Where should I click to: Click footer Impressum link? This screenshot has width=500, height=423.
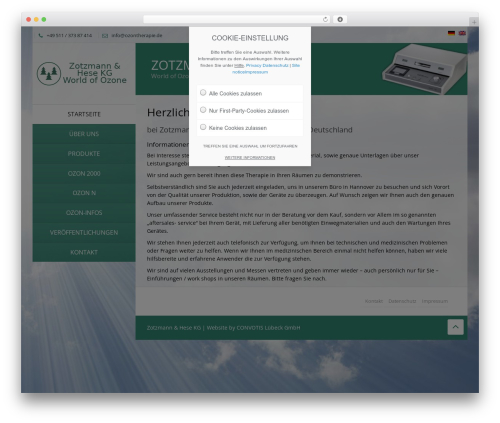coord(435,301)
